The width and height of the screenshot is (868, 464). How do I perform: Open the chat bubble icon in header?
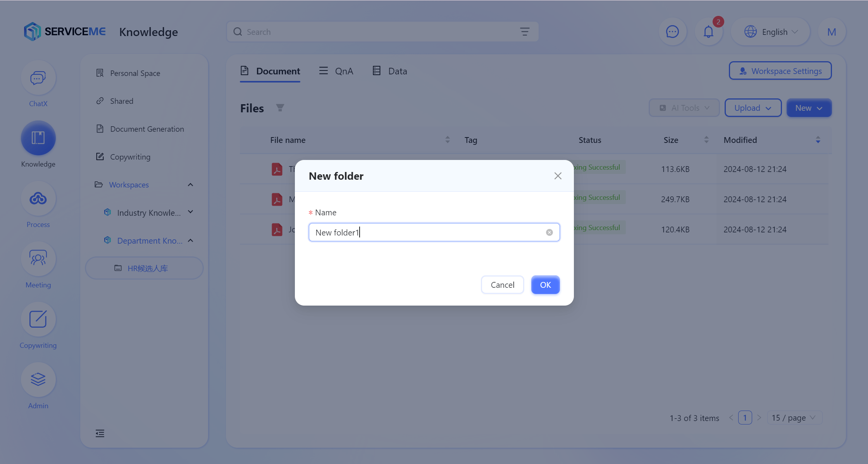(x=672, y=32)
